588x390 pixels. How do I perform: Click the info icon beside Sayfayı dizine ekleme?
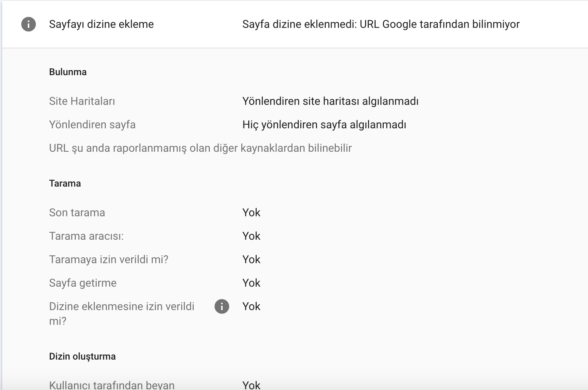[29, 24]
